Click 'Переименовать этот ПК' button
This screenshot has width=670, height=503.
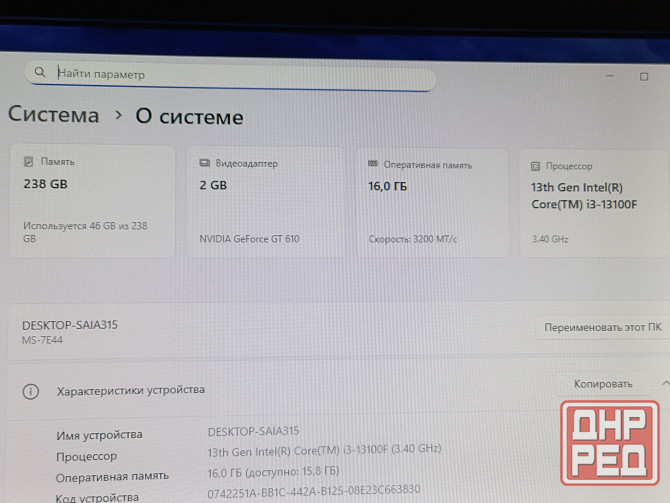click(x=602, y=327)
